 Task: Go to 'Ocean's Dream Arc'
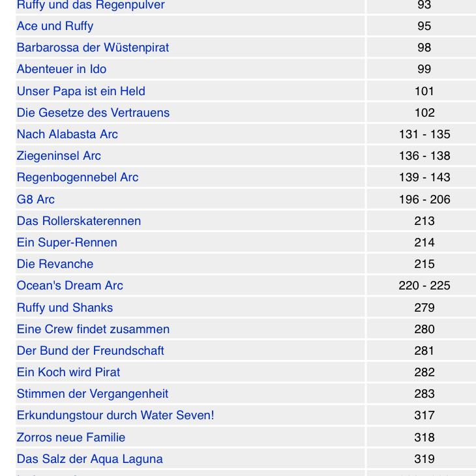70,286
